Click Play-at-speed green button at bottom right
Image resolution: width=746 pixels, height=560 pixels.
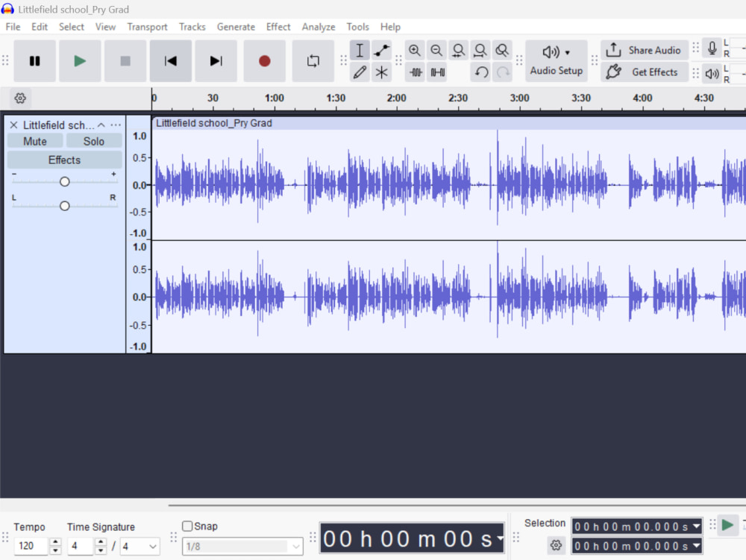(x=727, y=525)
